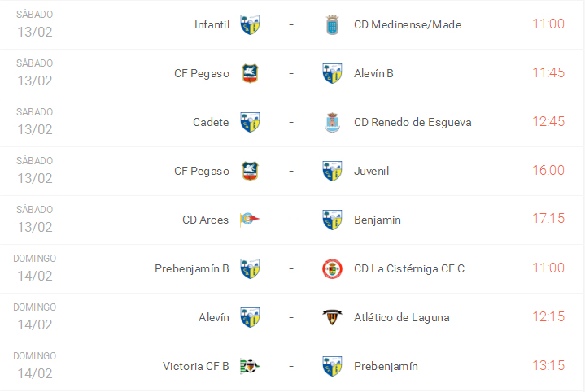Click the CF Pegaso crest beside Alevín B
Screen dimensions: 585x392
[250, 73]
